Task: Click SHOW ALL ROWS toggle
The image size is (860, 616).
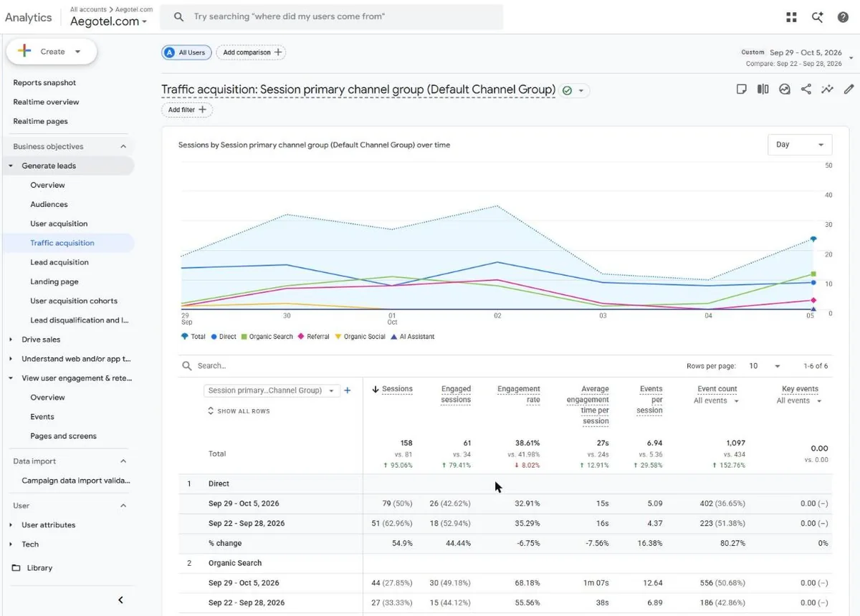Action: pos(239,411)
